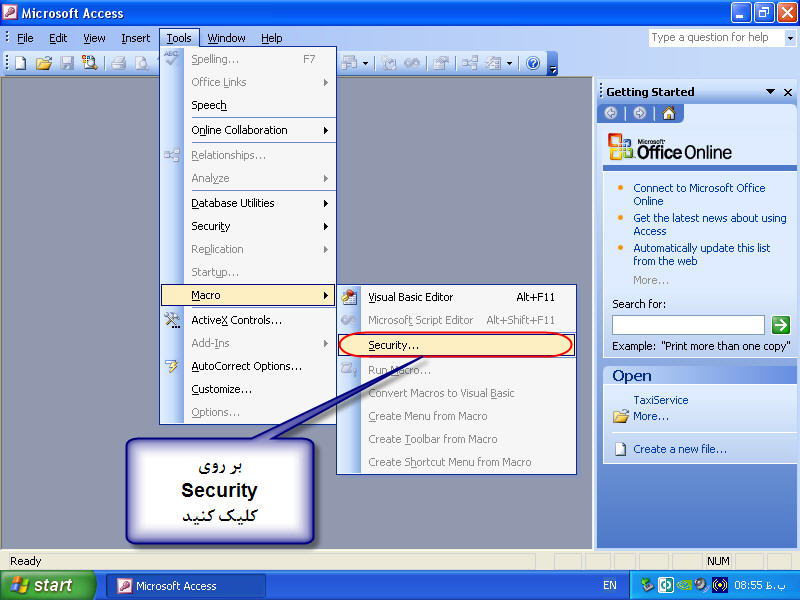Open the New Object dropdown arrow in toolbar

point(509,64)
